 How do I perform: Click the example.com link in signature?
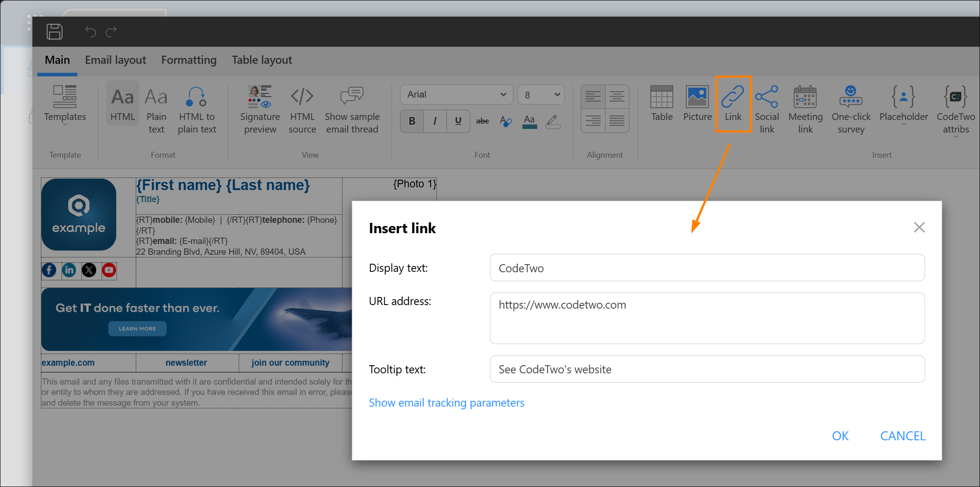[68, 363]
